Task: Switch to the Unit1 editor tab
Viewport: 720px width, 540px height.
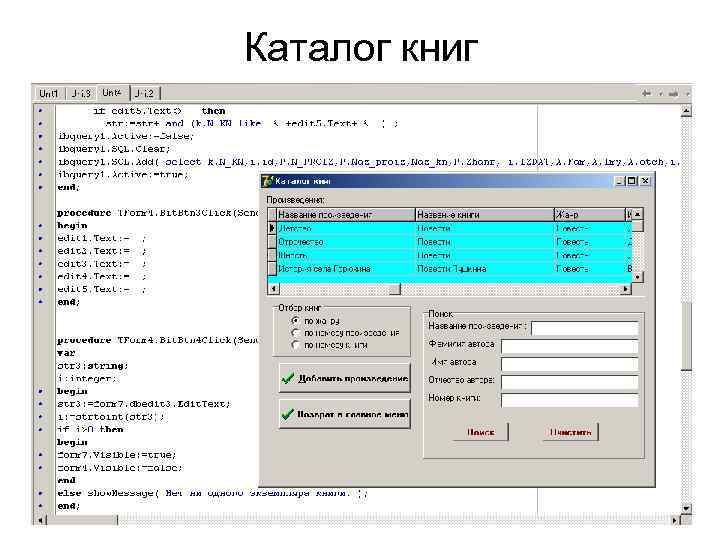Action: coord(49,94)
